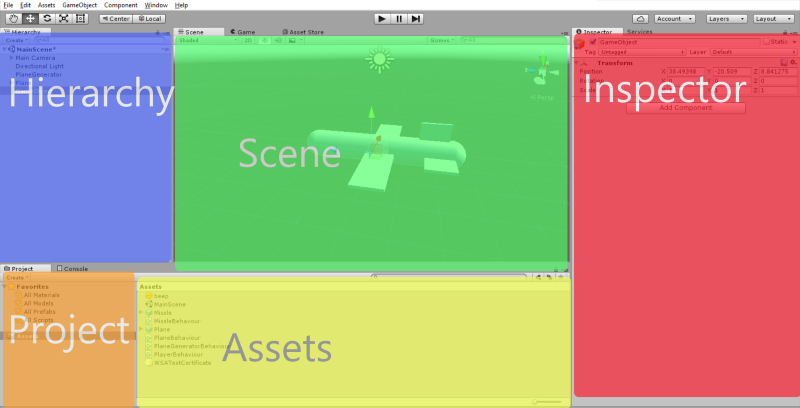
Task: Advance one frame with the Step button
Action: pos(416,19)
